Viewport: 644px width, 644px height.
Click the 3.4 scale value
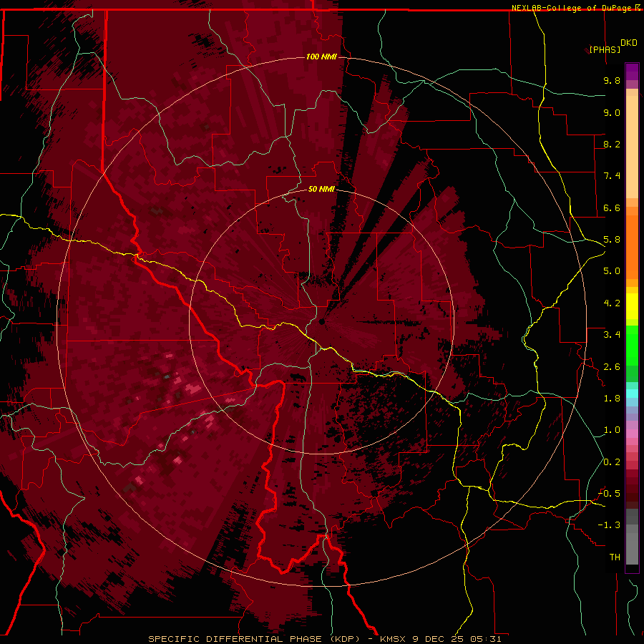(x=612, y=335)
